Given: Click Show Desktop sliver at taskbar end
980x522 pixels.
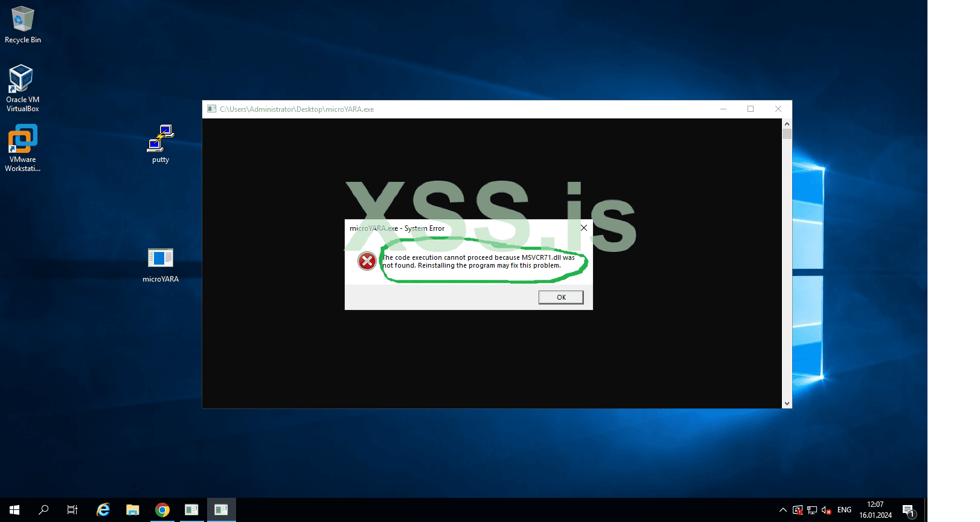Looking at the screenshot, I should pos(926,510).
